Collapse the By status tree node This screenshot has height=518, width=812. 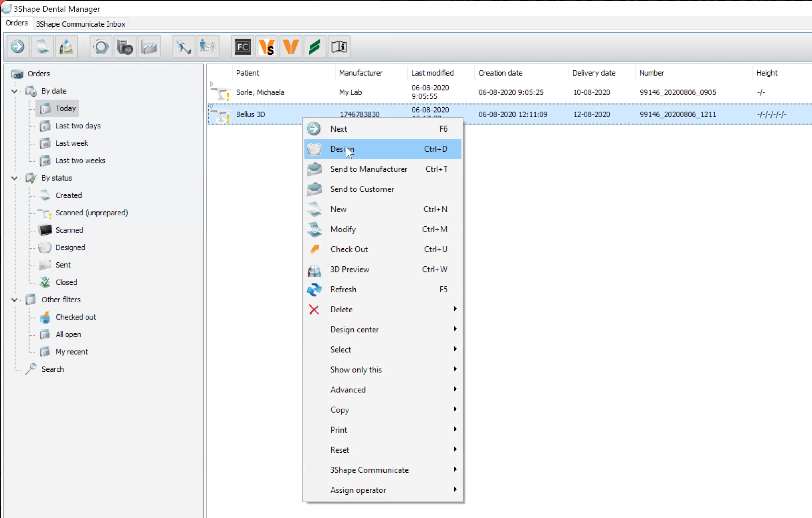[14, 178]
